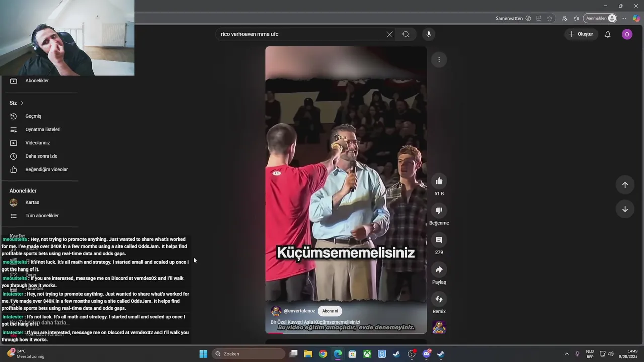Click Samenvatten in the Edge address bar

click(x=509, y=18)
